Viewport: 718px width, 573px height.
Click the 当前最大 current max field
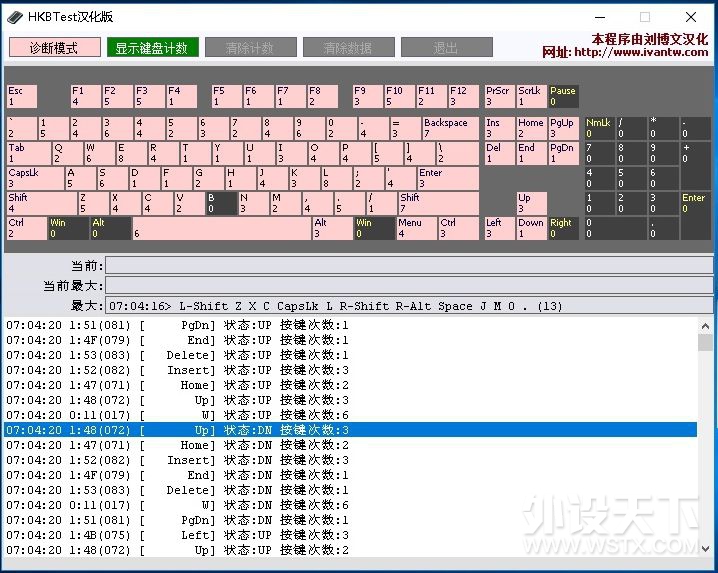409,285
